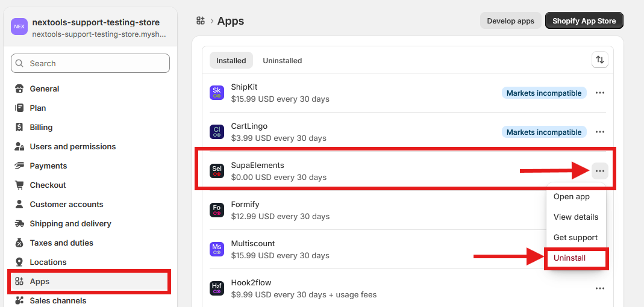Open the Shopify App Store button
This screenshot has width=644, height=307.
click(x=584, y=20)
